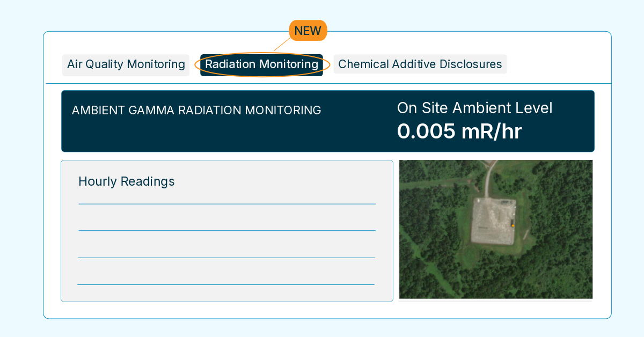Select the second row under Hourly Readings

227,244
